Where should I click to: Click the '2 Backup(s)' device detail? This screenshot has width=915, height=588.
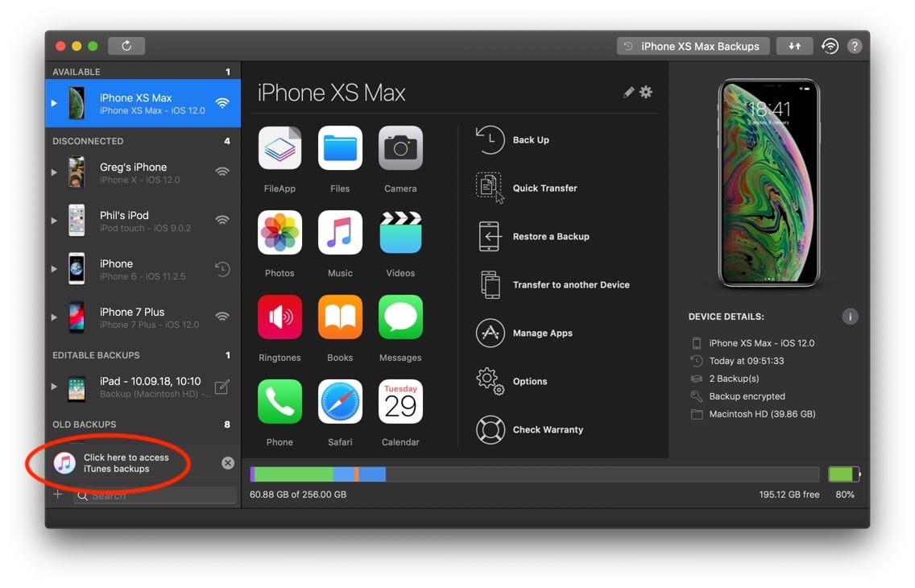pos(734,379)
